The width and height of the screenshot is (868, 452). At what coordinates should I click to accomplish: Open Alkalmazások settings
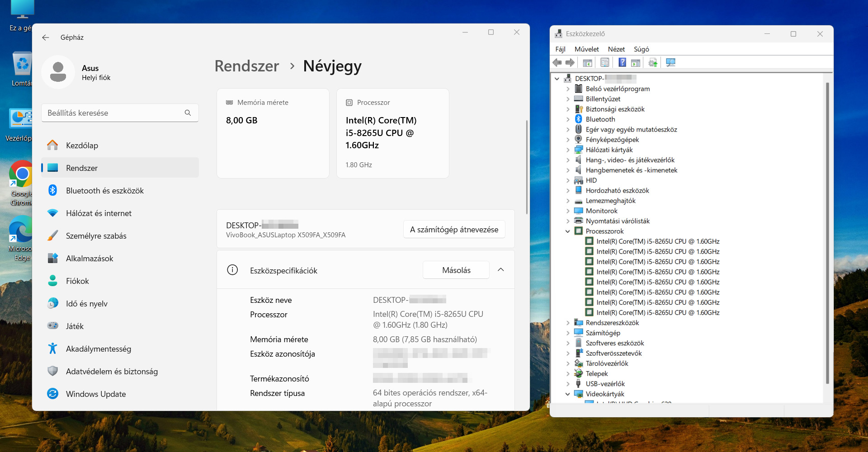click(x=120, y=258)
